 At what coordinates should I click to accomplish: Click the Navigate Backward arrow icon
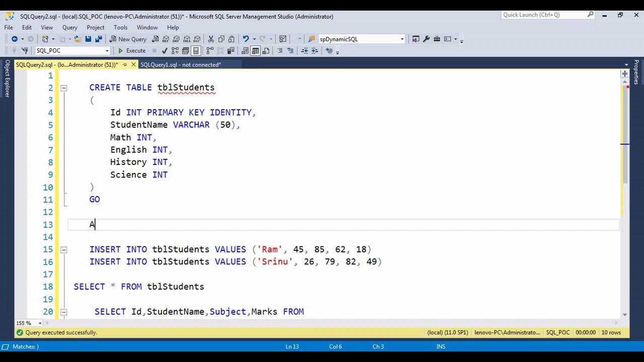[x=15, y=39]
